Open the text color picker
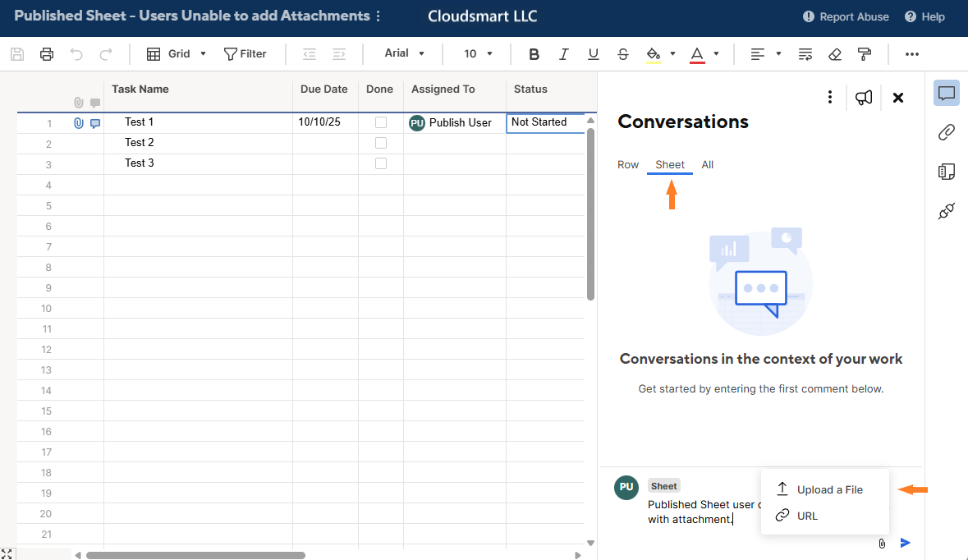This screenshot has height=560, width=968. (x=697, y=54)
